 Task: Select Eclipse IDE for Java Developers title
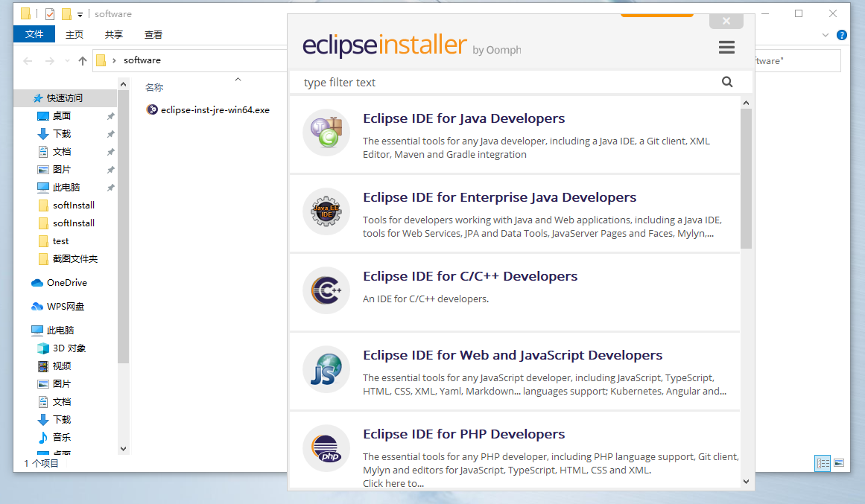[x=464, y=118]
